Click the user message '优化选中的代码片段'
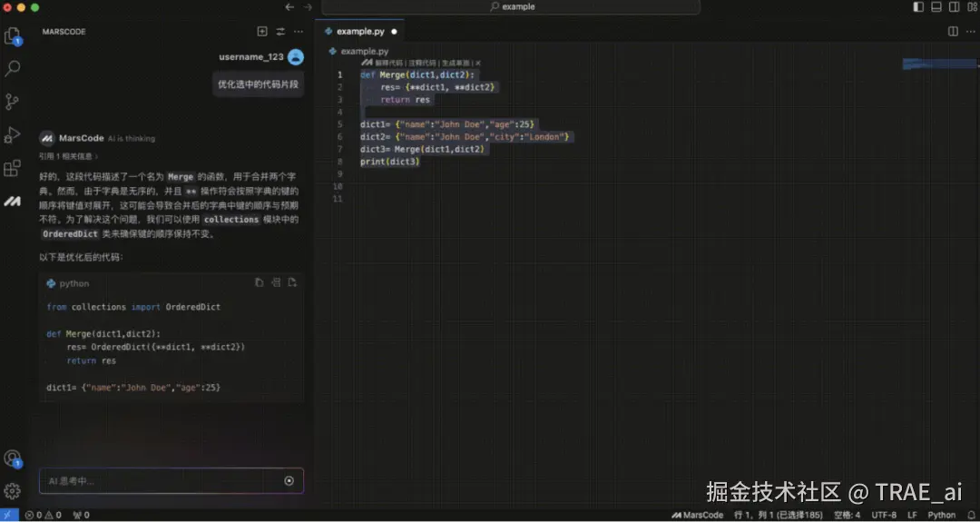The image size is (980, 522). (x=258, y=84)
